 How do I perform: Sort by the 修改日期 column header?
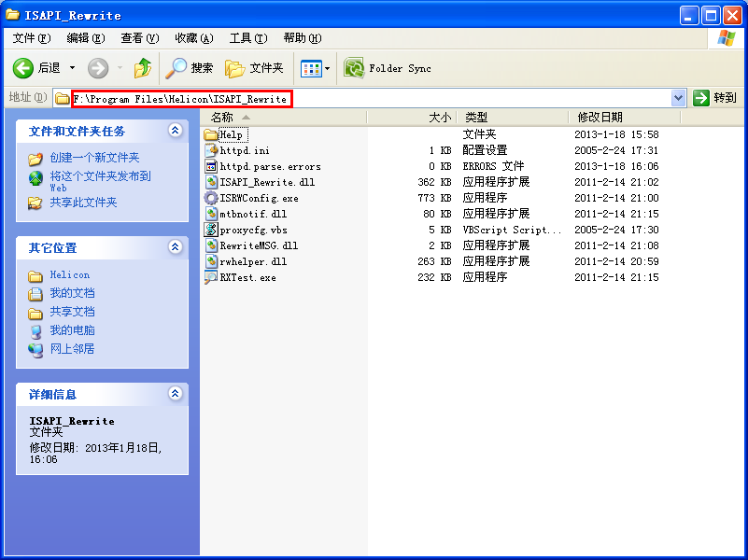pos(625,118)
